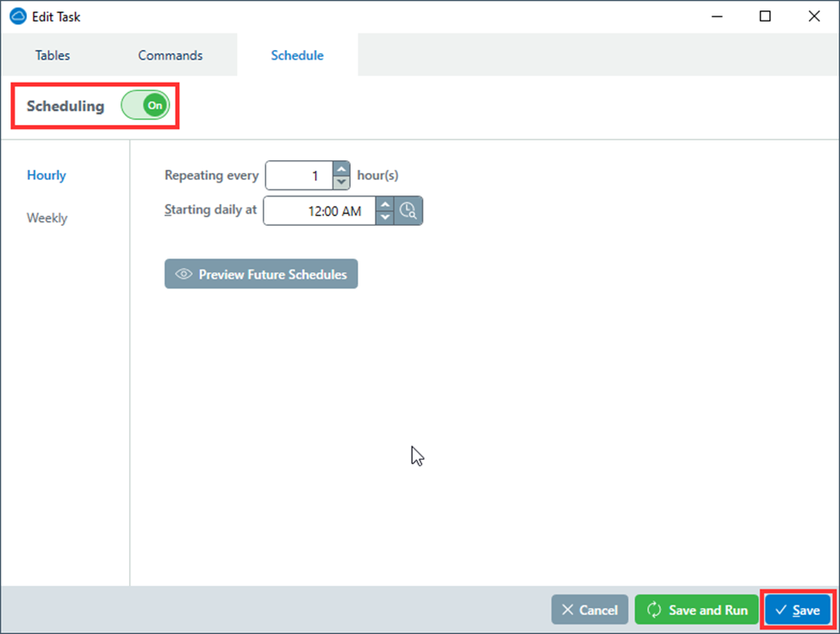Viewport: 840px width, 634px height.
Task: Turn off the Scheduling toggle
Action: [146, 105]
